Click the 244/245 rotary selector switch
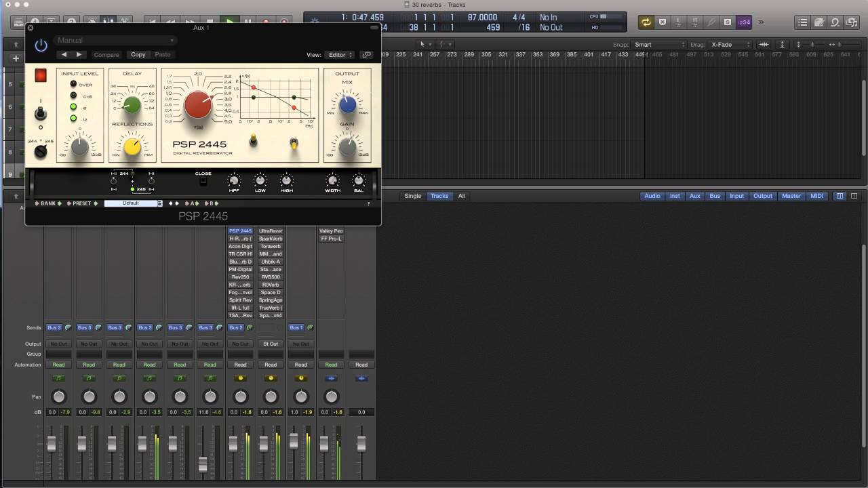The image size is (868, 488). [40, 152]
